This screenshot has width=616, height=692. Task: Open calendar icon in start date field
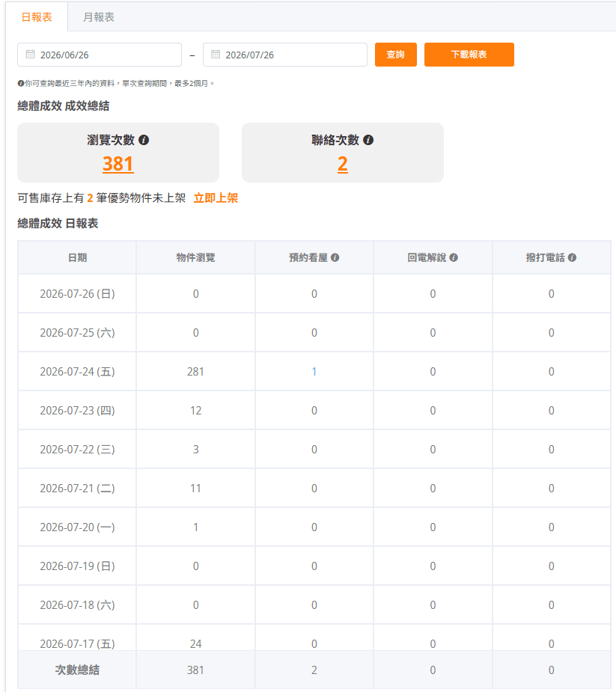[x=30, y=55]
